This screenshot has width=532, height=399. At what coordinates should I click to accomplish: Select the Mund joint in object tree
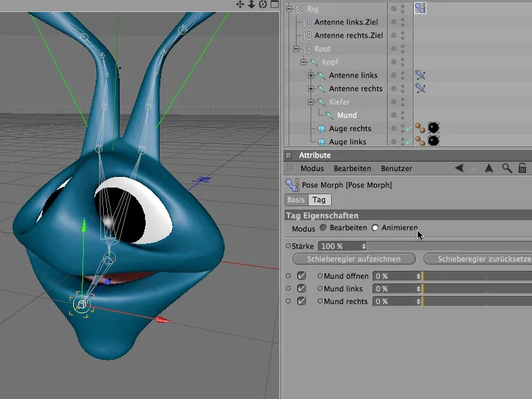(x=346, y=115)
